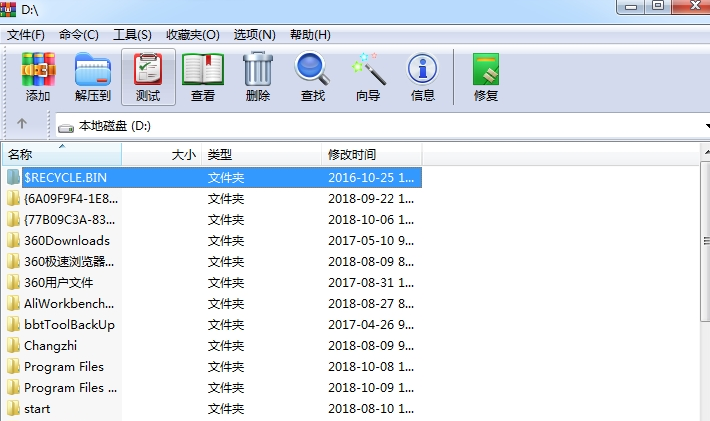Select the Program Files ... folder dated 2018-10-09
The width and height of the screenshot is (710, 421).
point(70,388)
